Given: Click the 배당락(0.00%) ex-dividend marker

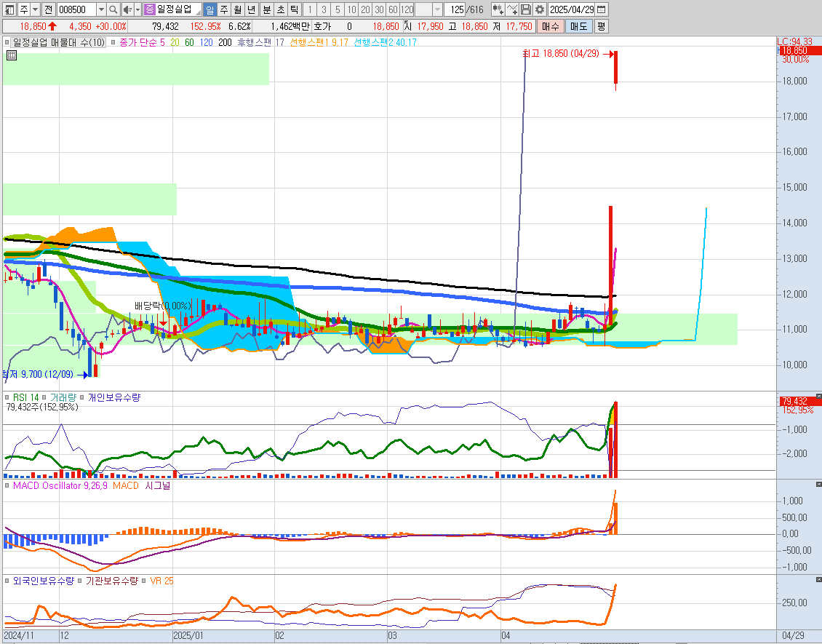Looking at the screenshot, I should pyautogui.click(x=163, y=306).
